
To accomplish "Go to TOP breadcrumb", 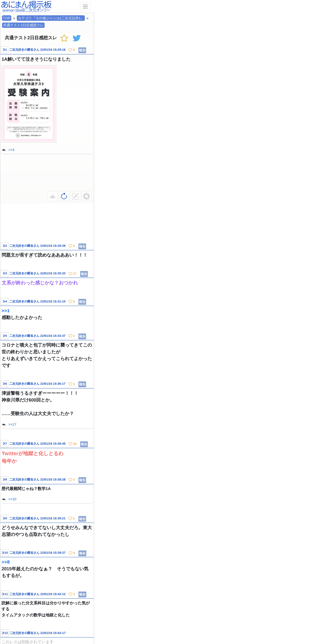I will 7,18.
